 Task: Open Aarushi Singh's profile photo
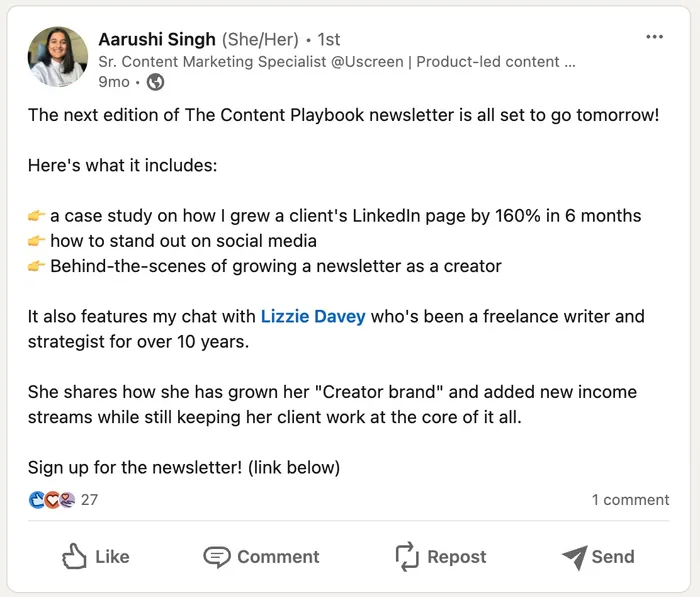point(58,57)
